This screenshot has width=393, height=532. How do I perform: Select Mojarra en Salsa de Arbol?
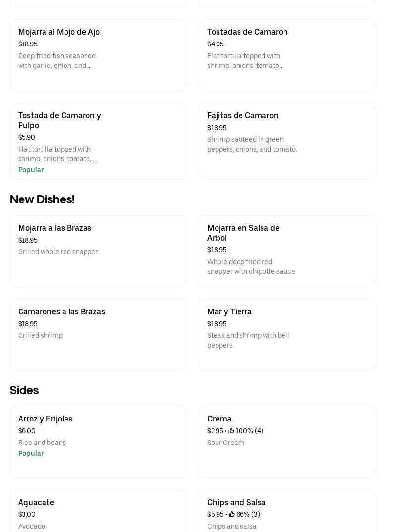tap(243, 233)
